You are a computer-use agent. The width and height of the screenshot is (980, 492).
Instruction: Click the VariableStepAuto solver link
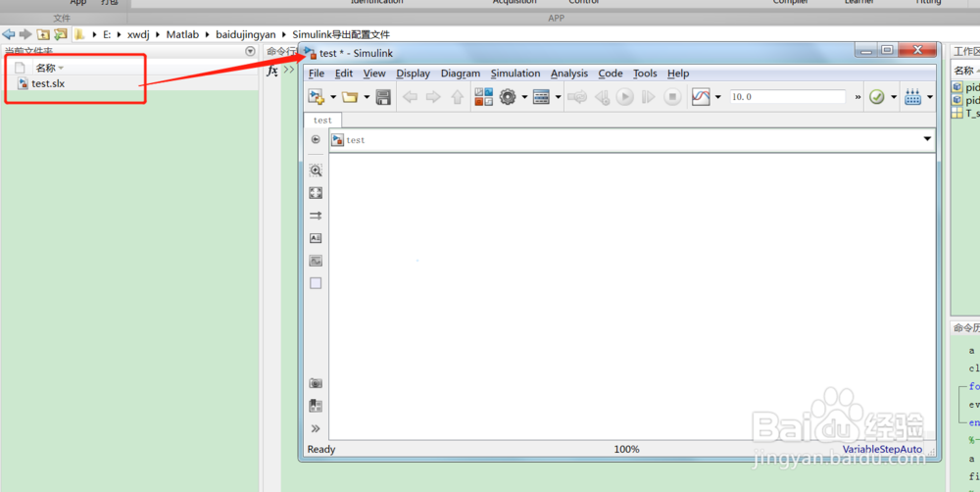coord(882,450)
